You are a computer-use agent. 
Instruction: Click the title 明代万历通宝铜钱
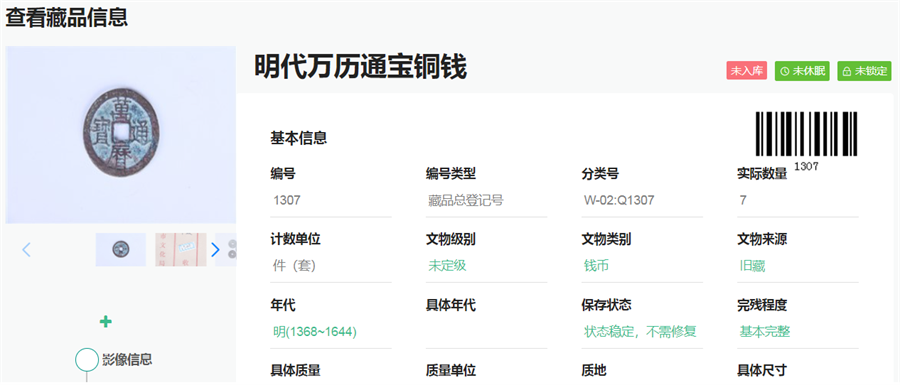pyautogui.click(x=360, y=67)
